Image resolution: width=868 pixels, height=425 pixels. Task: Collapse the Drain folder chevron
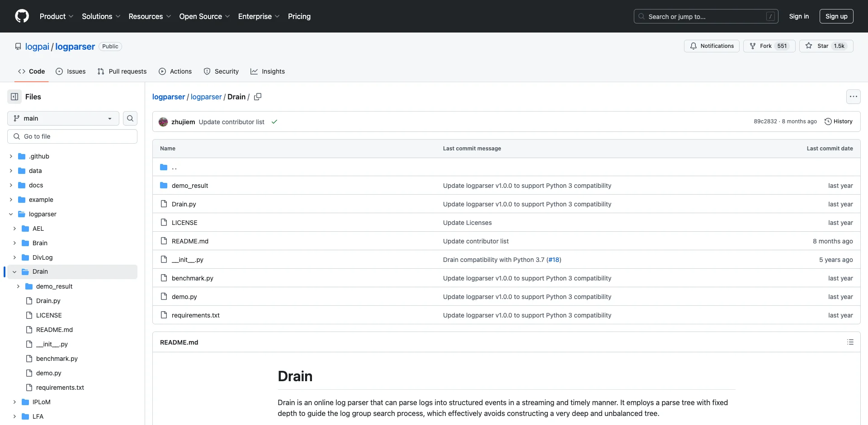pyautogui.click(x=14, y=272)
